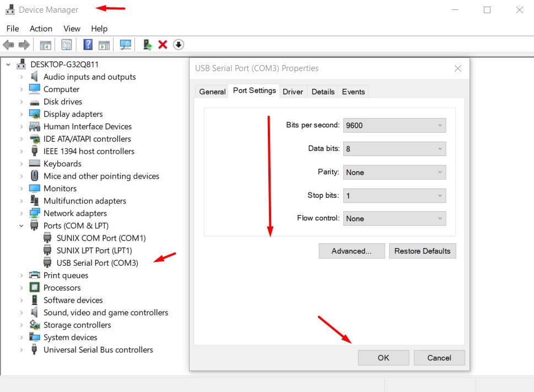Open the Help menu

point(99,29)
